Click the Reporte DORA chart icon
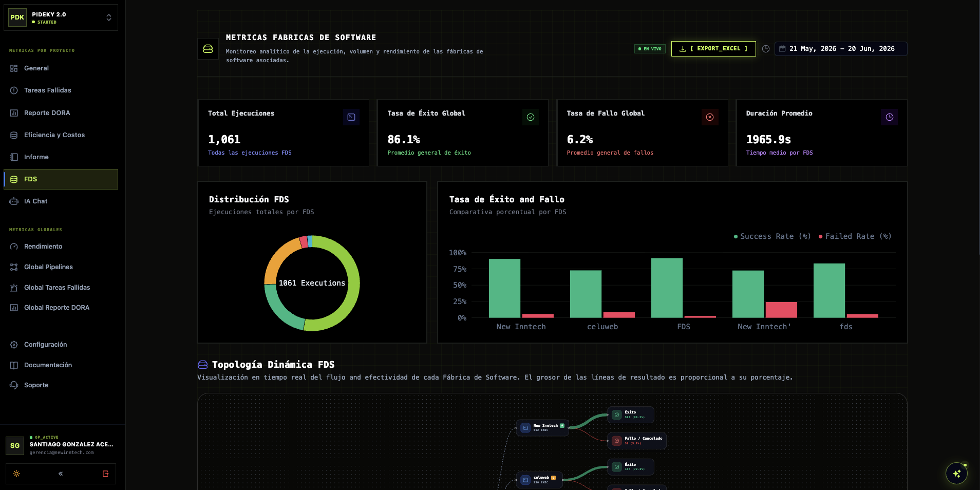980x490 pixels. coord(14,113)
